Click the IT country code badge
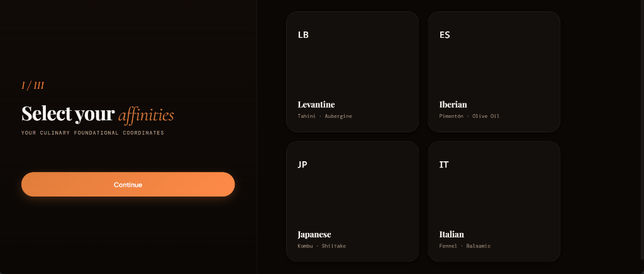This screenshot has height=274, width=644. pos(444,164)
